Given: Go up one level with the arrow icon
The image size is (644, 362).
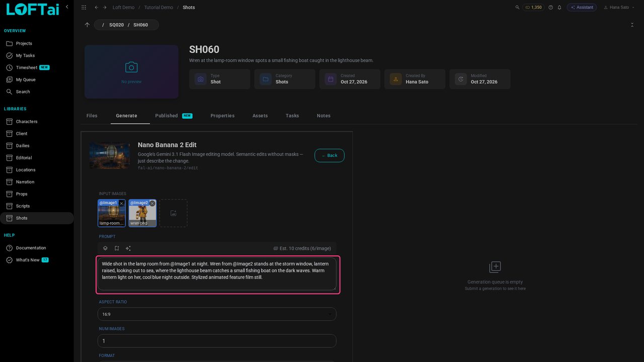Looking at the screenshot, I should tap(87, 25).
